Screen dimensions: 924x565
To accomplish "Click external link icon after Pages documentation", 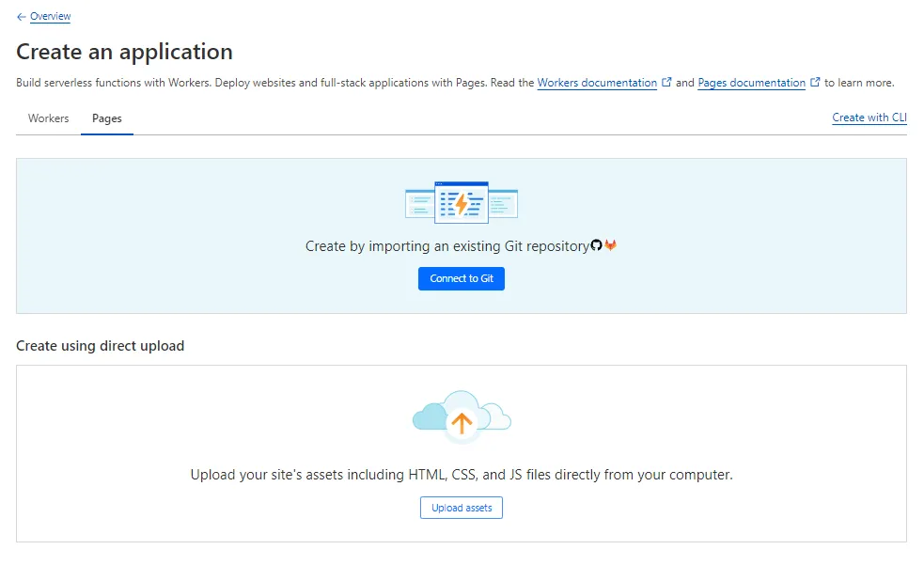I will pyautogui.click(x=815, y=83).
